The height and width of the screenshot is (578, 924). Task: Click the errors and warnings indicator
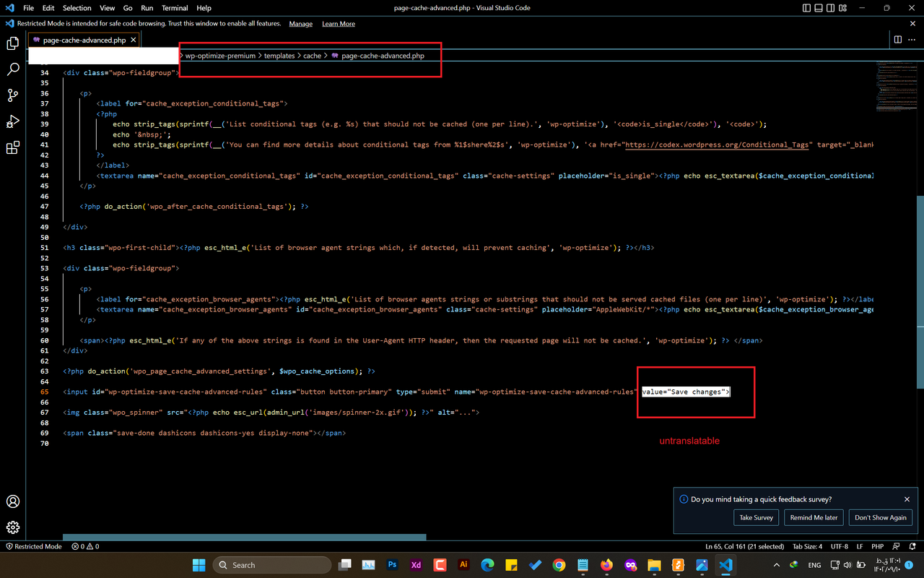coord(85,546)
